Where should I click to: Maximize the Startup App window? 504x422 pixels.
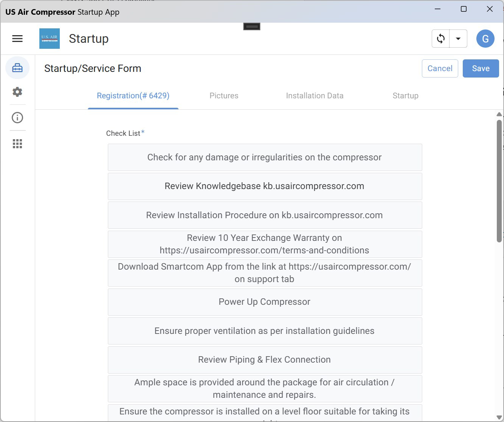click(x=464, y=9)
